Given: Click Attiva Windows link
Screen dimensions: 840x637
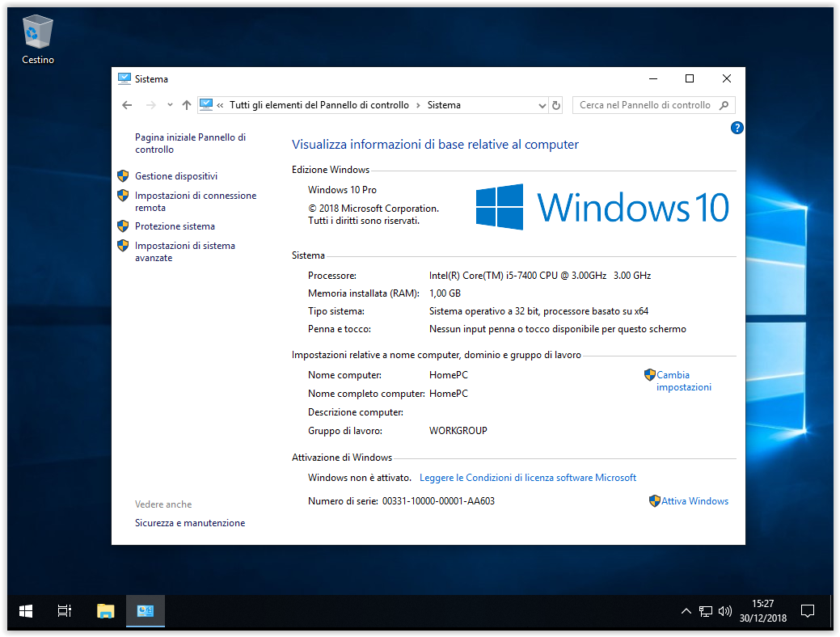Looking at the screenshot, I should pyautogui.click(x=694, y=501).
